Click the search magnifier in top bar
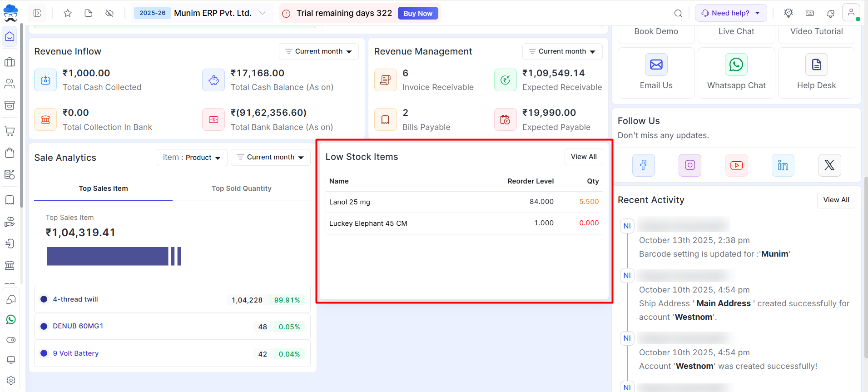868x392 pixels. 678,13
